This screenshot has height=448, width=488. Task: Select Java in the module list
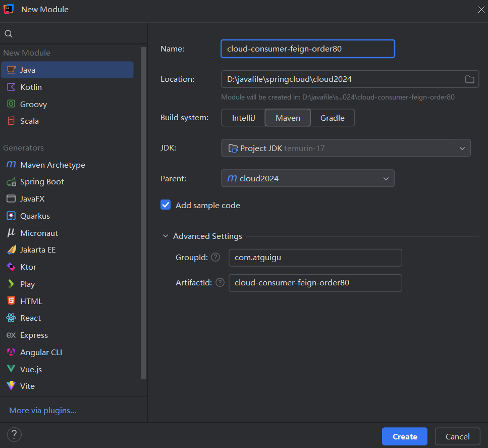pos(67,70)
